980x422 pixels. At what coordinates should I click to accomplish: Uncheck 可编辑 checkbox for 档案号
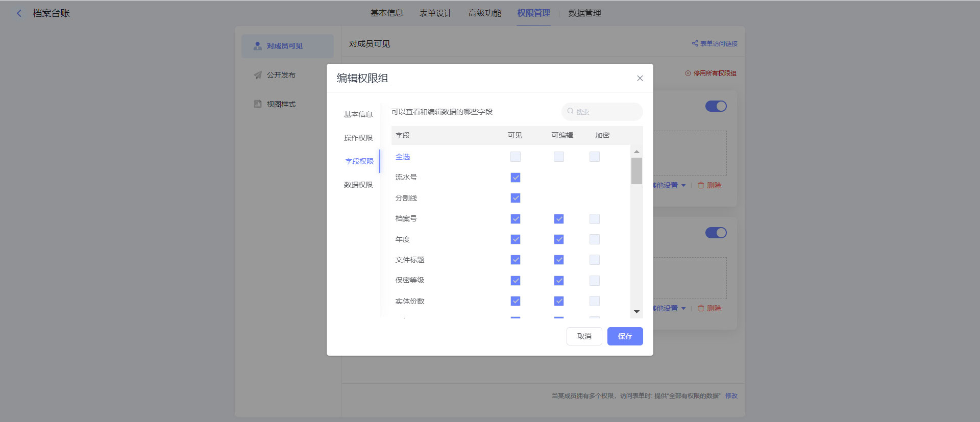[559, 219]
